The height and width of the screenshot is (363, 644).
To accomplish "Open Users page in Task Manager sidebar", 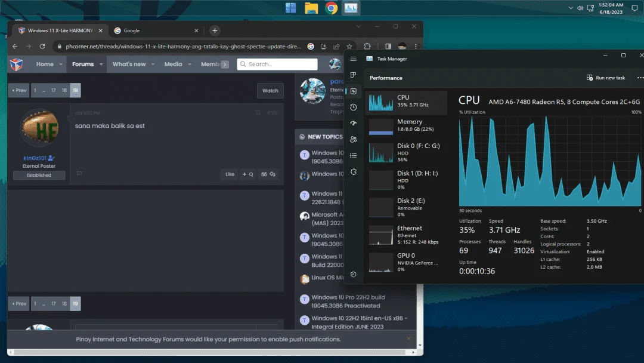I will tap(353, 139).
